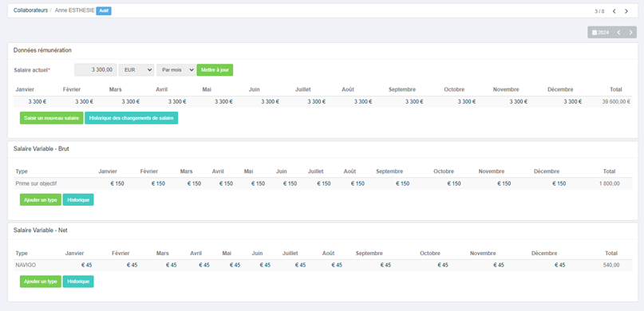Select the 540,00 NAVIGO total
The height and width of the screenshot is (311, 644).
click(x=611, y=265)
